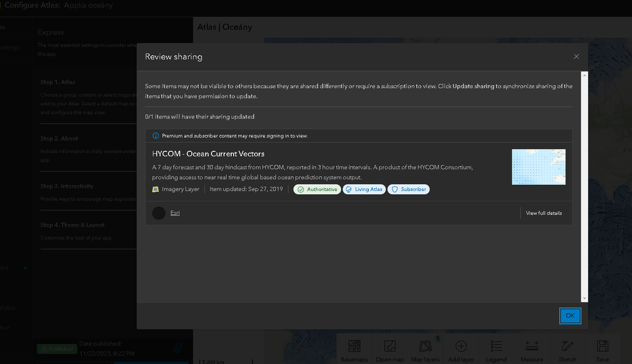Click the '0/1 items will have their sharing updated' text
Image resolution: width=632 pixels, height=364 pixels.
199,116
